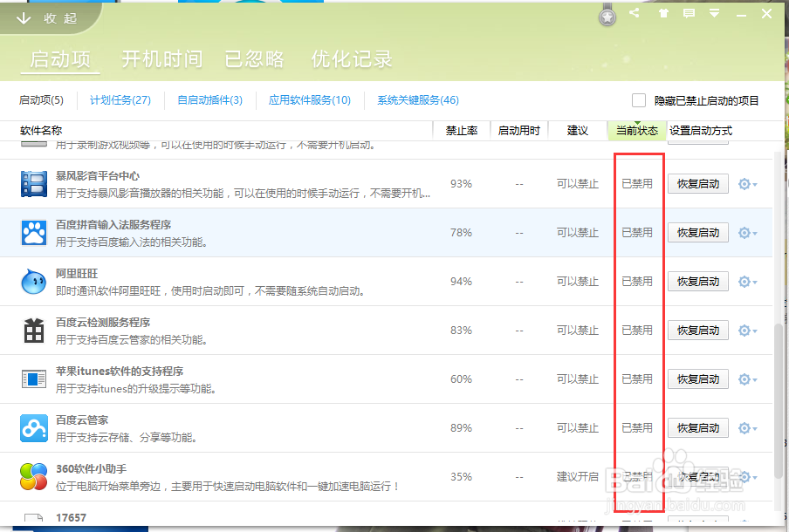Image resolution: width=789 pixels, height=532 pixels.
Task: Select 自启动插件(3) sub-tab
Action: click(x=209, y=100)
